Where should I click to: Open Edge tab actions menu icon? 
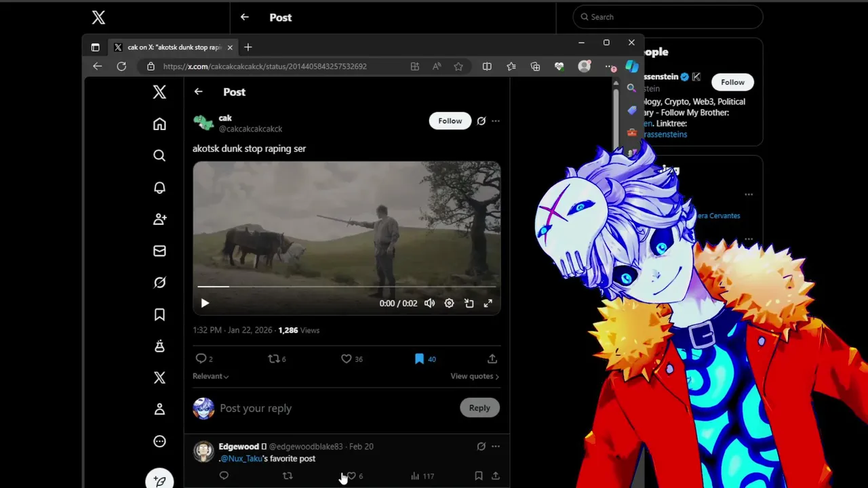coord(95,47)
